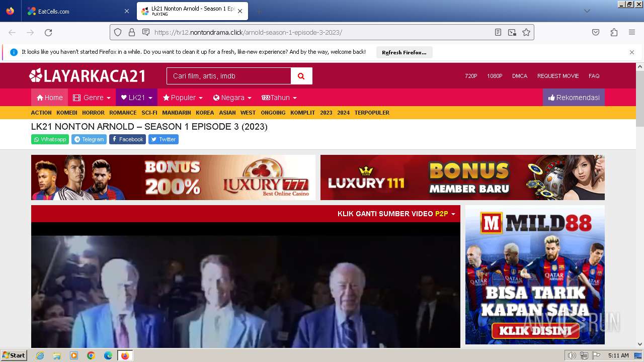
Task: Open KLIK GANTI SUMBER VIDEO P2P dropdown
Action: (396, 214)
